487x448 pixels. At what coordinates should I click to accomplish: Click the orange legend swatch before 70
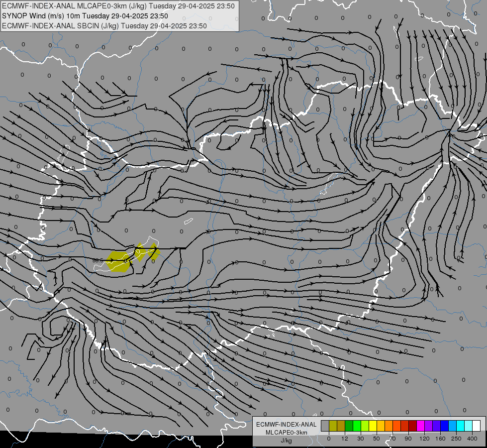point(389,426)
